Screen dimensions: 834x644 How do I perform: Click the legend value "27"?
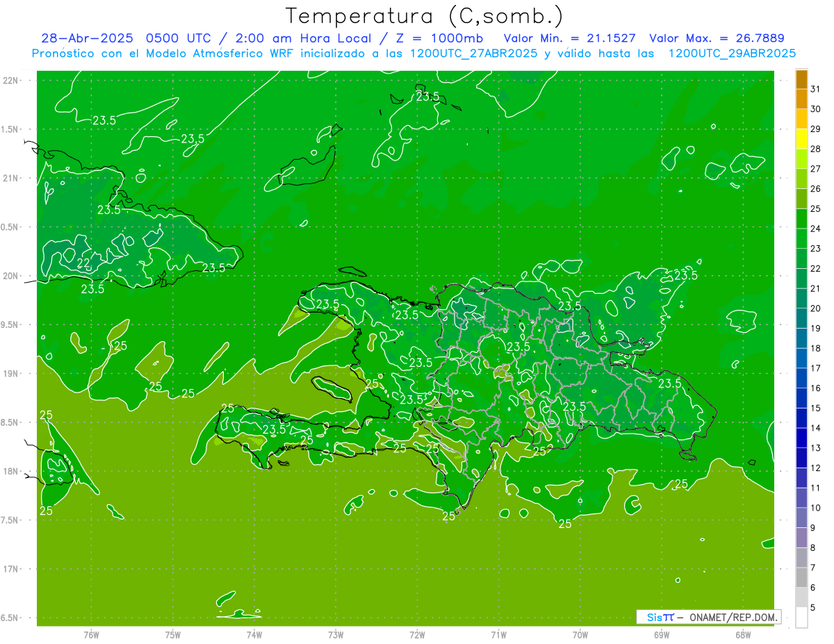tap(816, 168)
